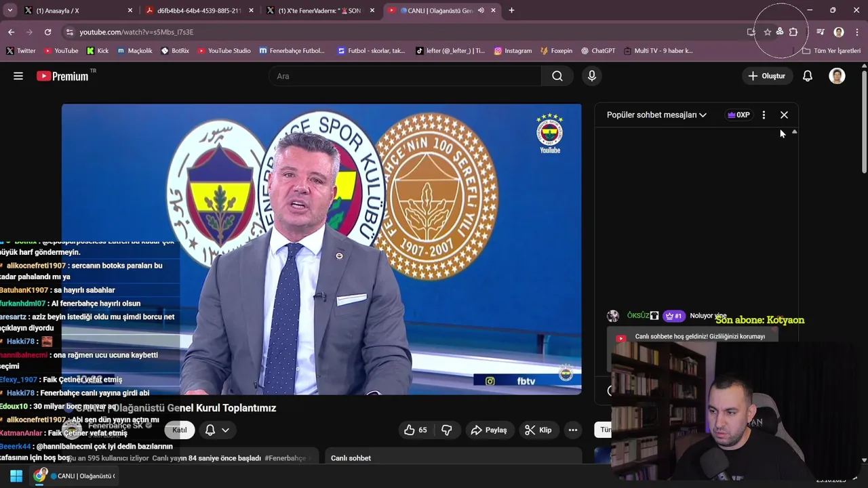The width and height of the screenshot is (868, 488).
Task: View site info icon in address bar
Action: tap(69, 32)
